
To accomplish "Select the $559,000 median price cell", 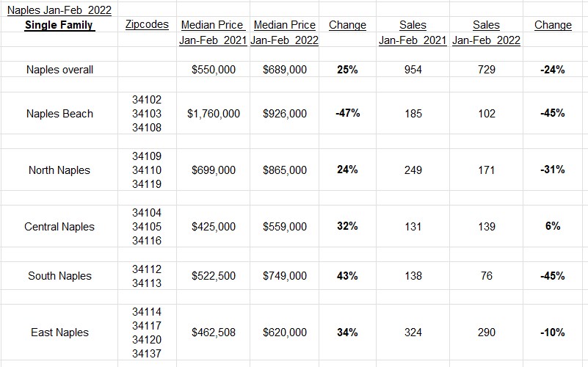I will (x=285, y=227).
